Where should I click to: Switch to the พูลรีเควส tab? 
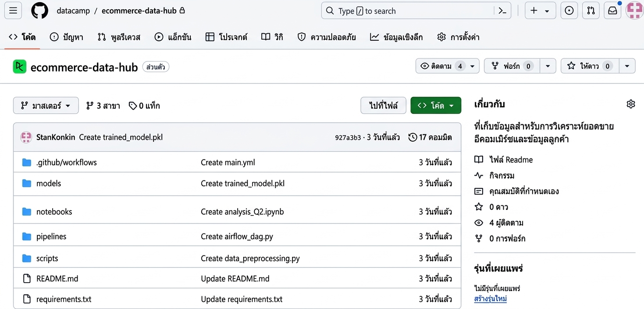pos(119,37)
